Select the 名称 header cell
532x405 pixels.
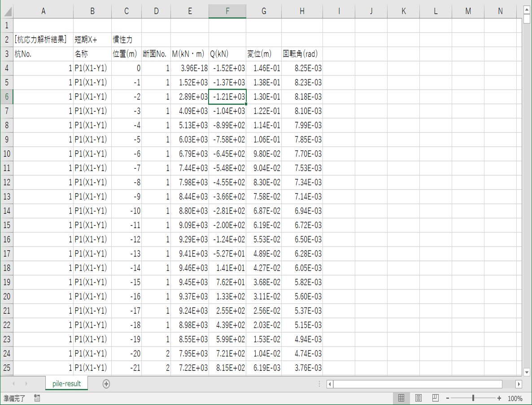pyautogui.click(x=92, y=54)
